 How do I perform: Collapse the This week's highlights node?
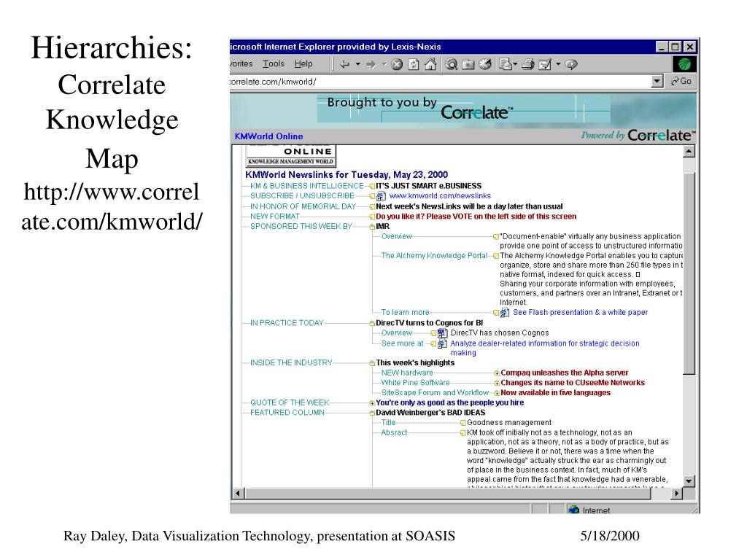pos(372,363)
